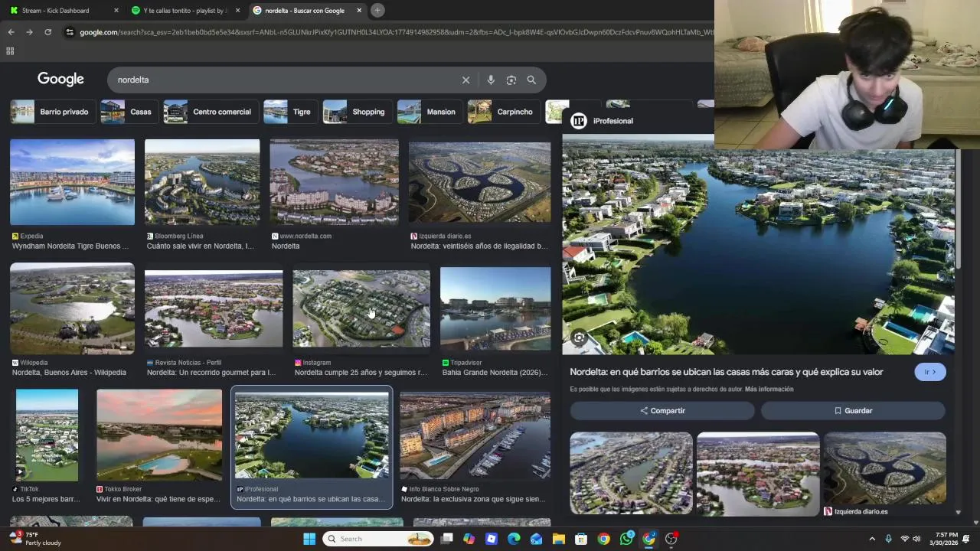Switch to Y te callas tontito playlist tab
The width and height of the screenshot is (980, 551).
point(184,11)
